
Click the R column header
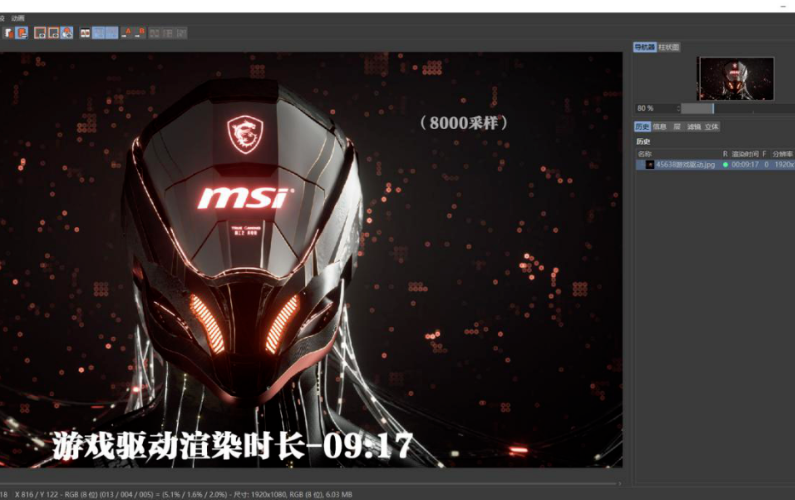pyautogui.click(x=725, y=154)
